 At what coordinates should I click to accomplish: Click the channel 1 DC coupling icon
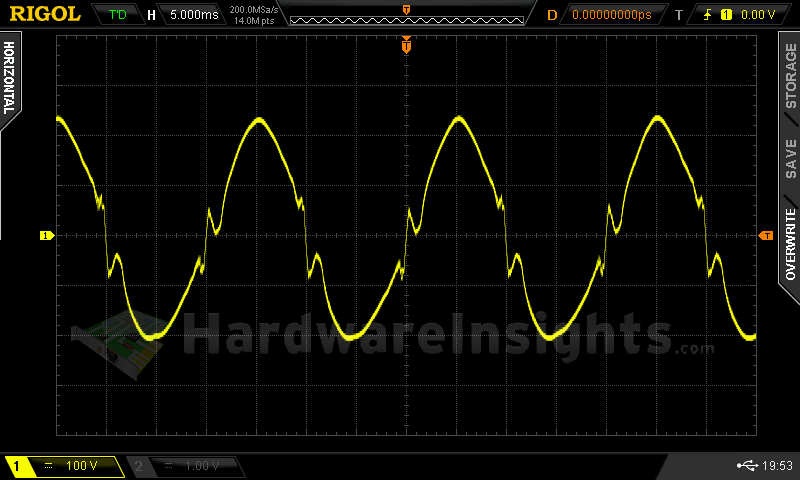[48, 466]
